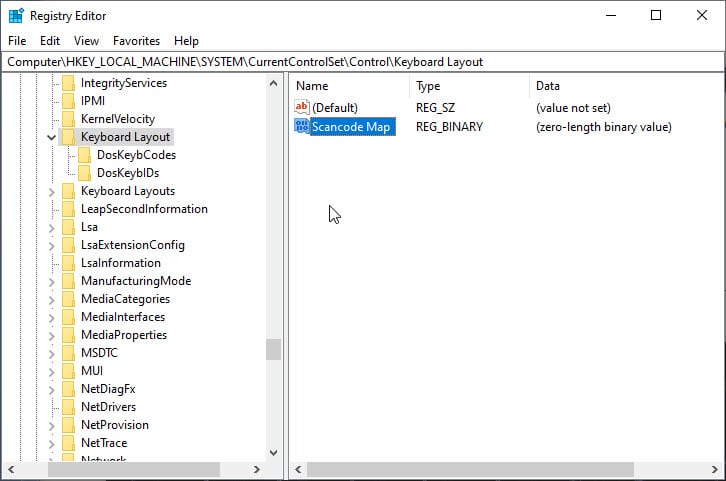Viewport: 726px width, 481px height.
Task: Click the tree pane scroll up arrow
Action: coord(273,83)
